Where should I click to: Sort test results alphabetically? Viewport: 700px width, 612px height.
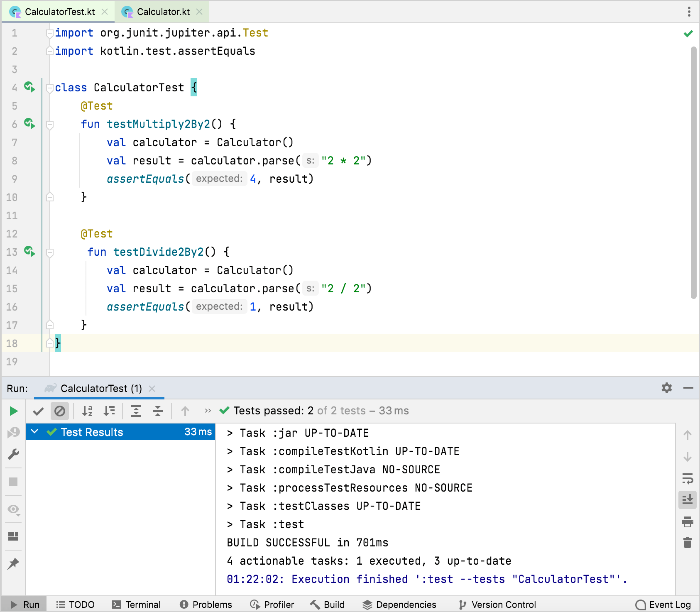click(x=87, y=411)
